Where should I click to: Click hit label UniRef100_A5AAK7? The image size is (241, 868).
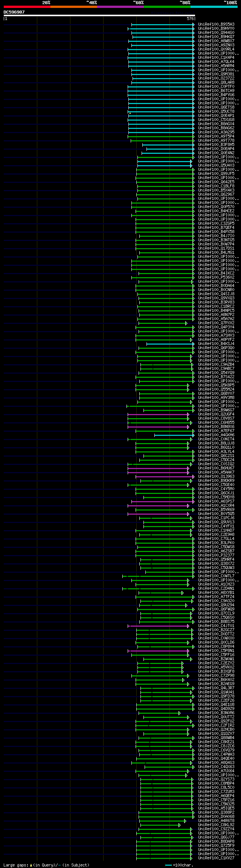216,472
